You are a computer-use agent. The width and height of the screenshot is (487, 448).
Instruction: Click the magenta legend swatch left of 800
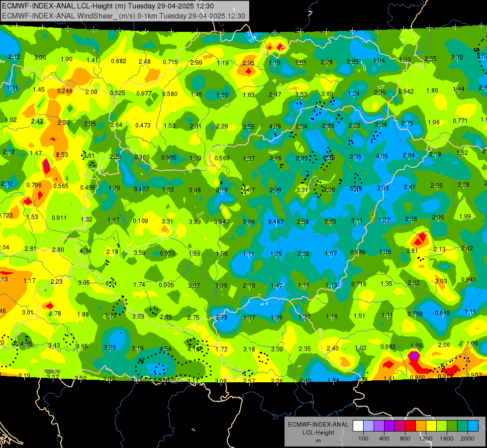[400, 426]
